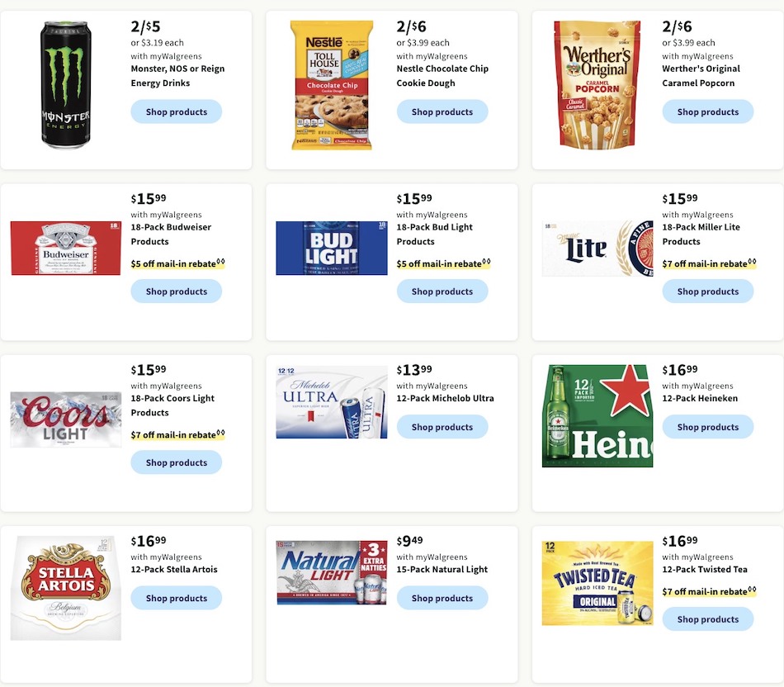Open the Budweiser $5 off mail-in rebate
This screenshot has width=784, height=687.
(178, 263)
